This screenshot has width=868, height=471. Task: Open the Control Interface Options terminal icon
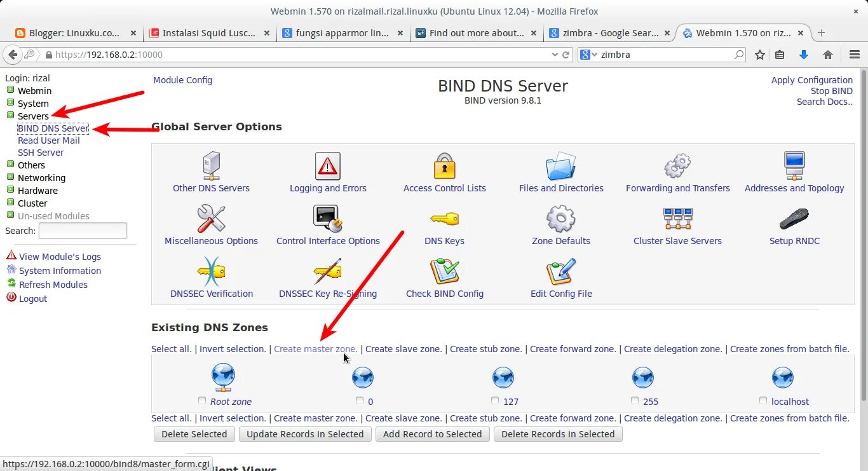(328, 219)
